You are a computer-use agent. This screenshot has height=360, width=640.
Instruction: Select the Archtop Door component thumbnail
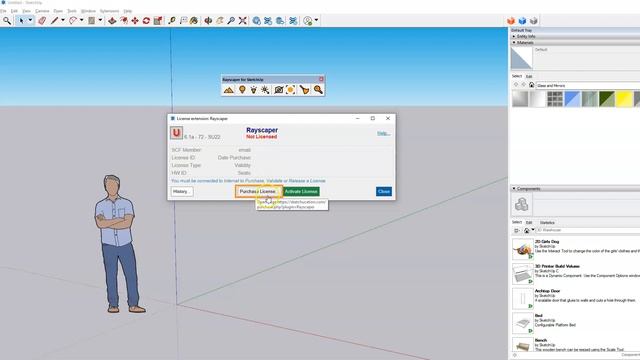click(x=522, y=298)
